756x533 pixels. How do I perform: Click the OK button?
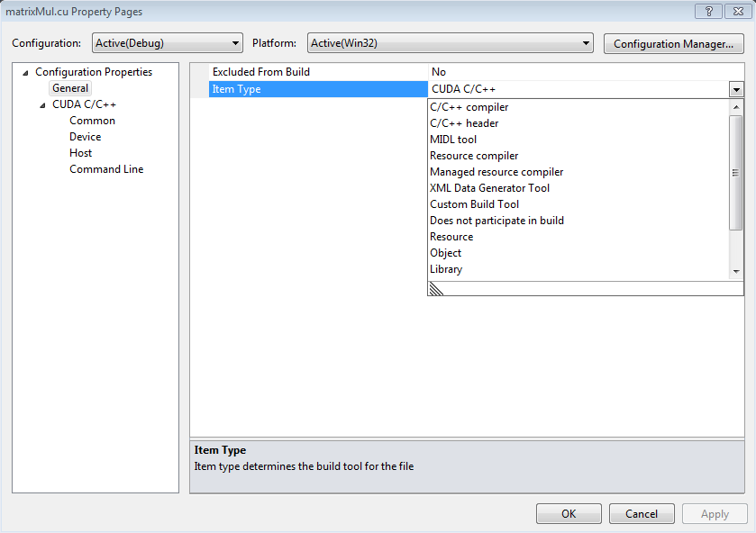click(x=569, y=513)
